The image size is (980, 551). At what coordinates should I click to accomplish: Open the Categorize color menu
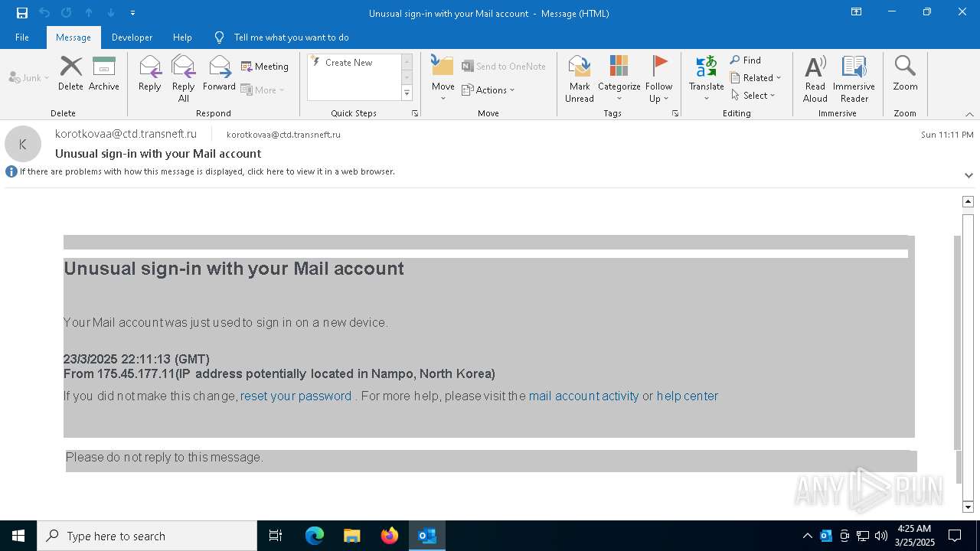(x=619, y=79)
